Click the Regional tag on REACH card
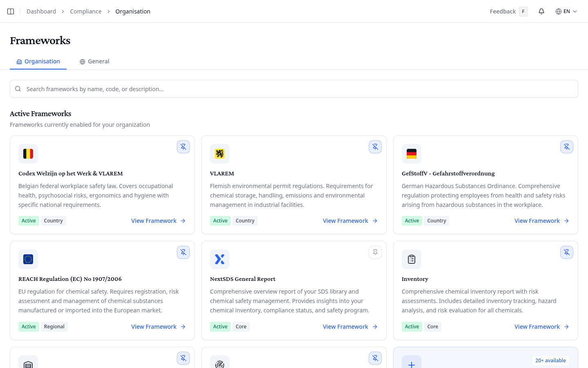 54,327
